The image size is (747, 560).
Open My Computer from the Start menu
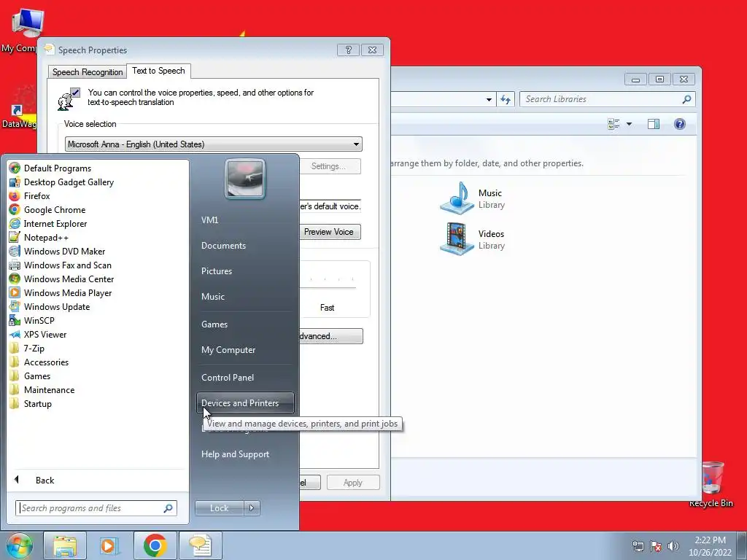228,349
